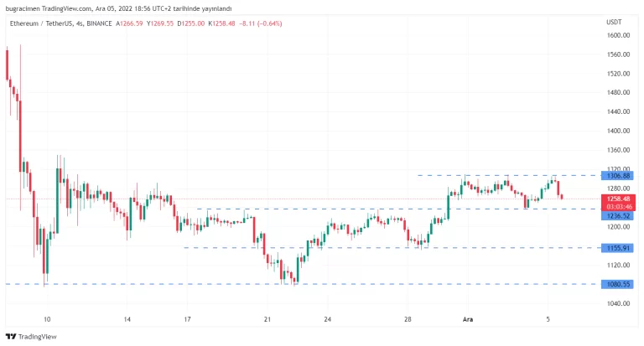The height and width of the screenshot is (346, 644).
Task: Click the 4s interval in chart title
Action: 79,23
